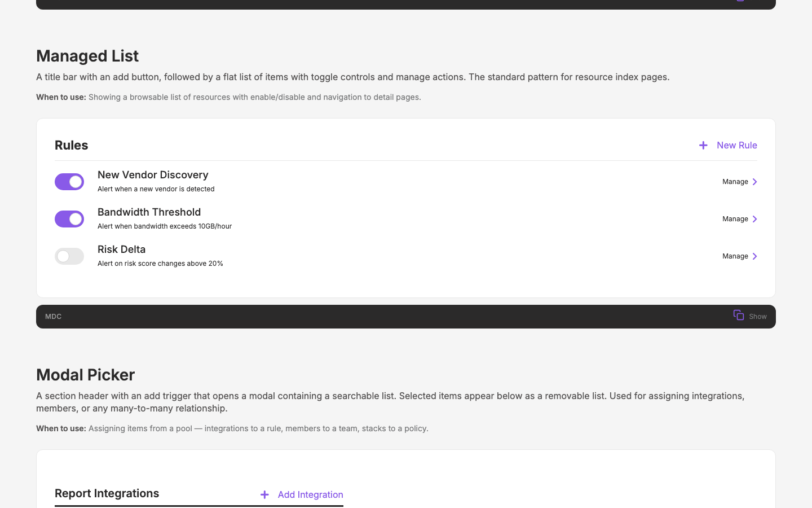The image size is (812, 508).
Task: Enable the Risk Delta toggle
Action: click(x=69, y=256)
